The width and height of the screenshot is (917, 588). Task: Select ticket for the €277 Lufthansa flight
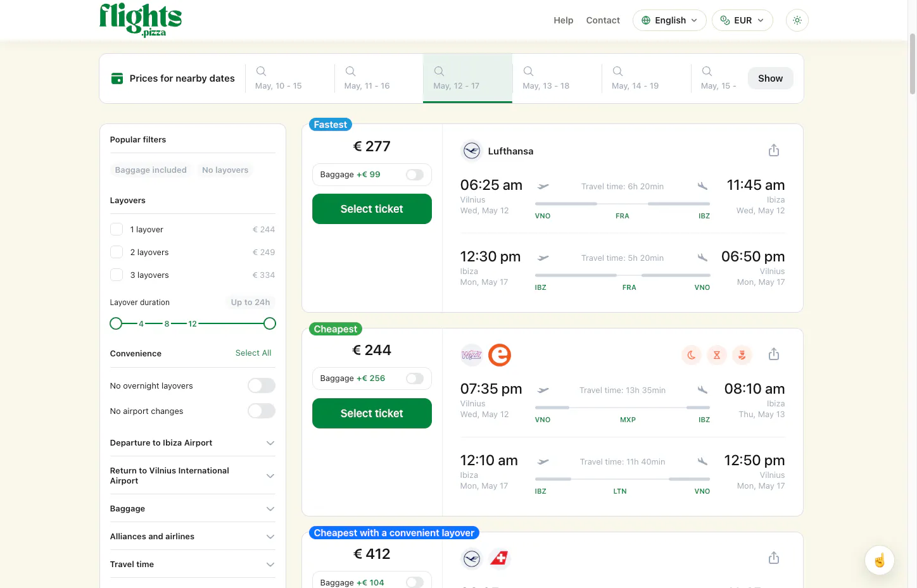[x=372, y=209]
